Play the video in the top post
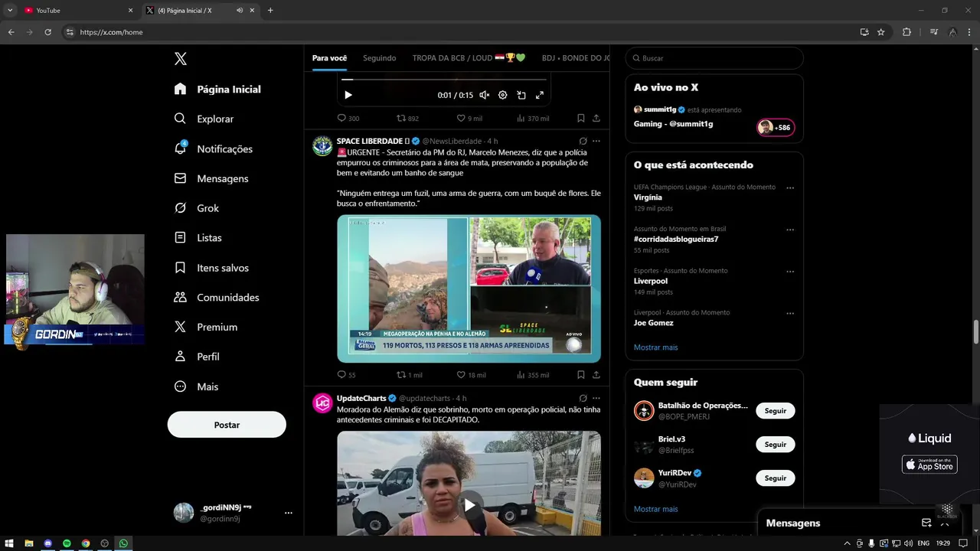The image size is (980, 551). pos(348,95)
